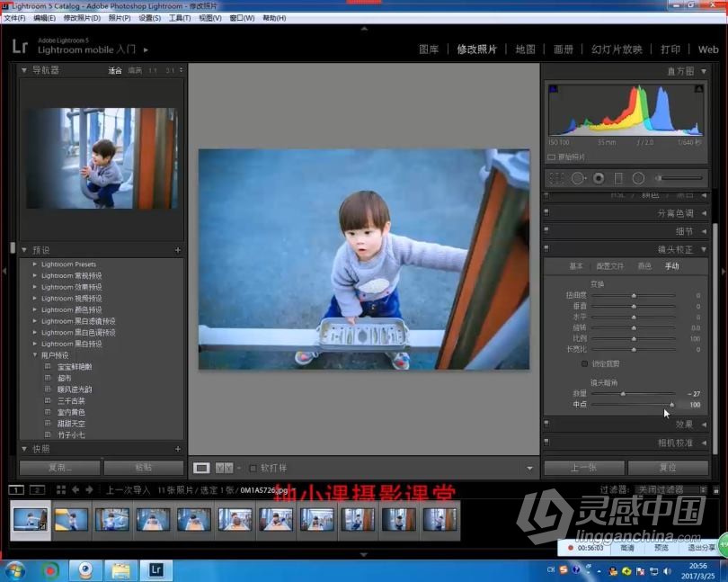
Task: Toggle histogram highlight clipping indicator
Action: pyautogui.click(x=698, y=88)
